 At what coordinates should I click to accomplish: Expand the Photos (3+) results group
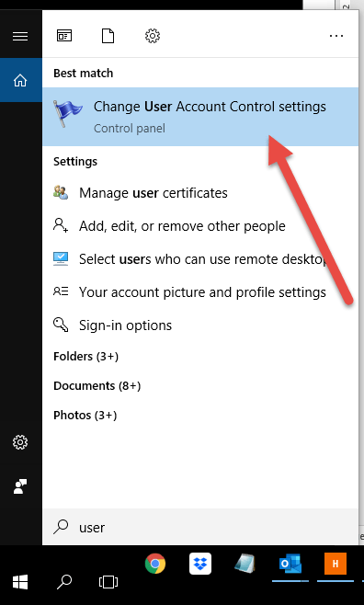point(85,416)
